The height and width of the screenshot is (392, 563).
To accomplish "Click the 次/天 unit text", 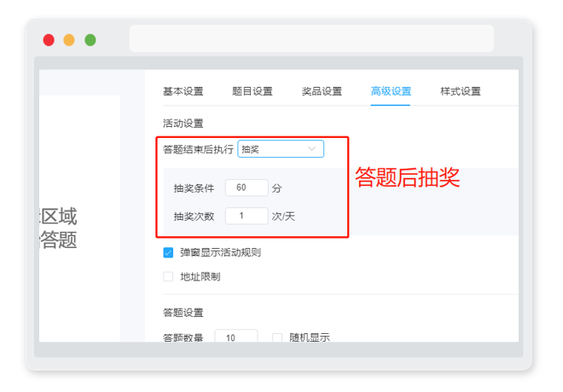I will [283, 216].
